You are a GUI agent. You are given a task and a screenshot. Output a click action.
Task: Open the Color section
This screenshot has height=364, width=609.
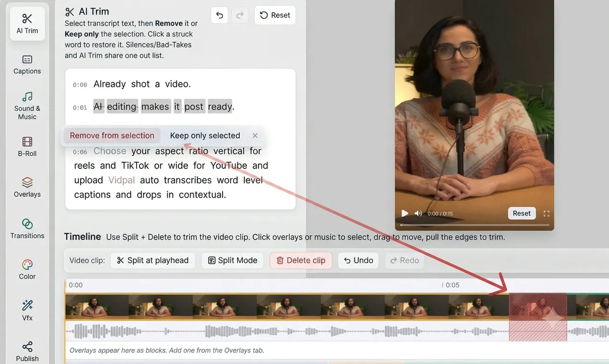point(27,270)
